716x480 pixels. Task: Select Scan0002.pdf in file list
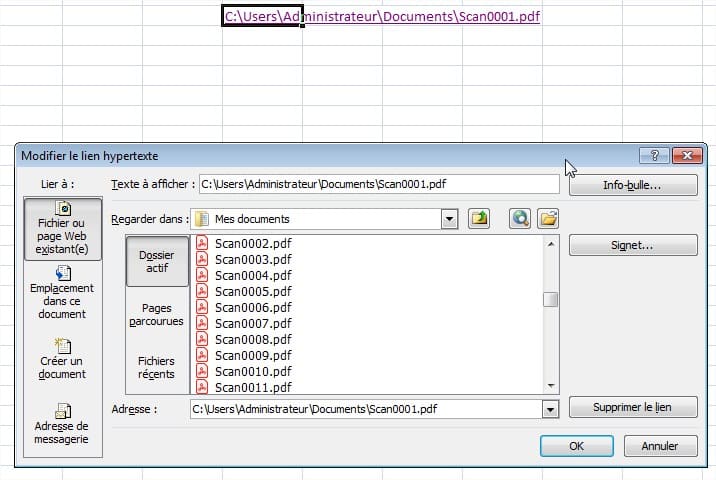coord(253,243)
